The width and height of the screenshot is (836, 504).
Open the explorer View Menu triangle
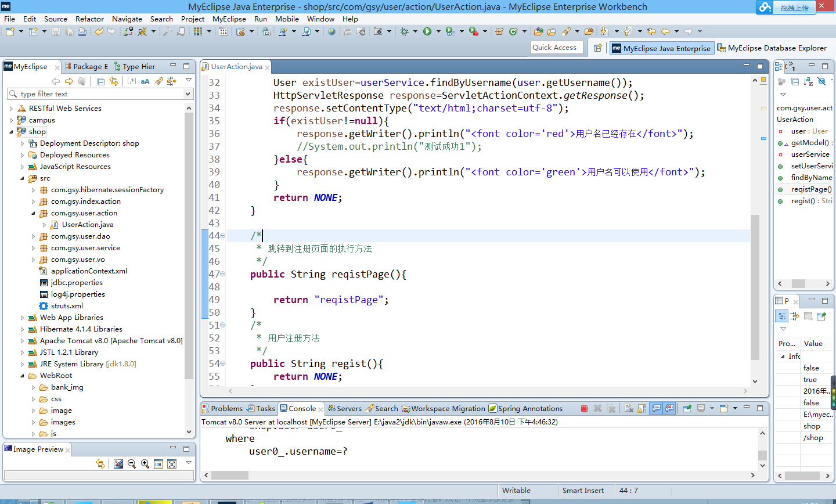(x=189, y=81)
